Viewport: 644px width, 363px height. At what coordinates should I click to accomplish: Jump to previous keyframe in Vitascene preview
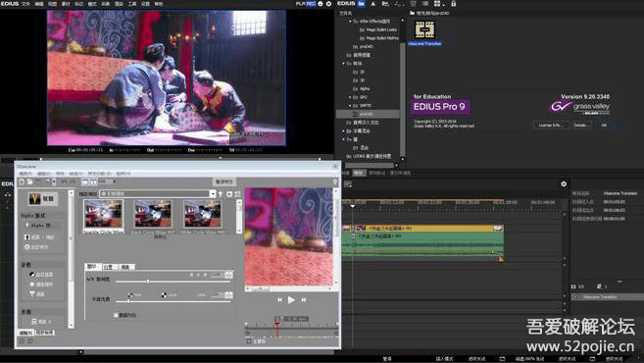[279, 300]
